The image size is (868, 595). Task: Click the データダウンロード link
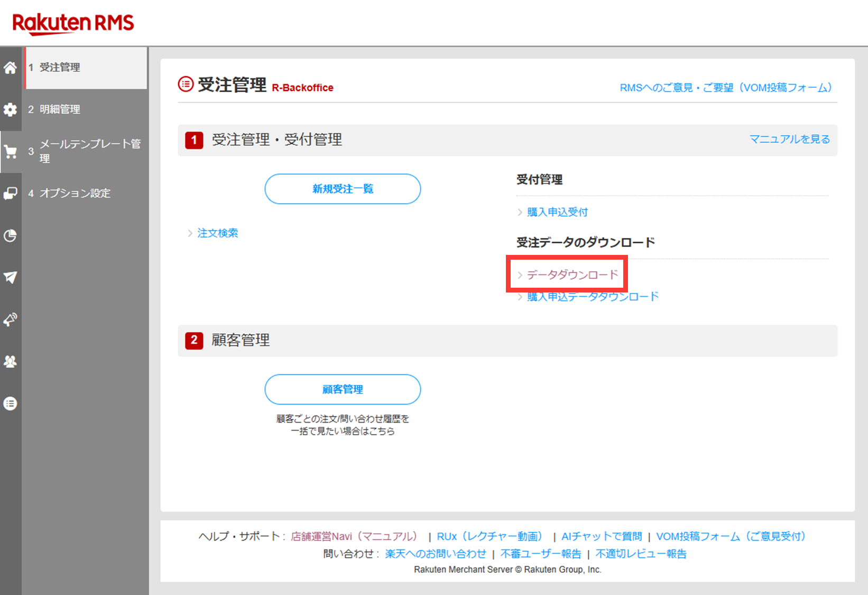[572, 274]
